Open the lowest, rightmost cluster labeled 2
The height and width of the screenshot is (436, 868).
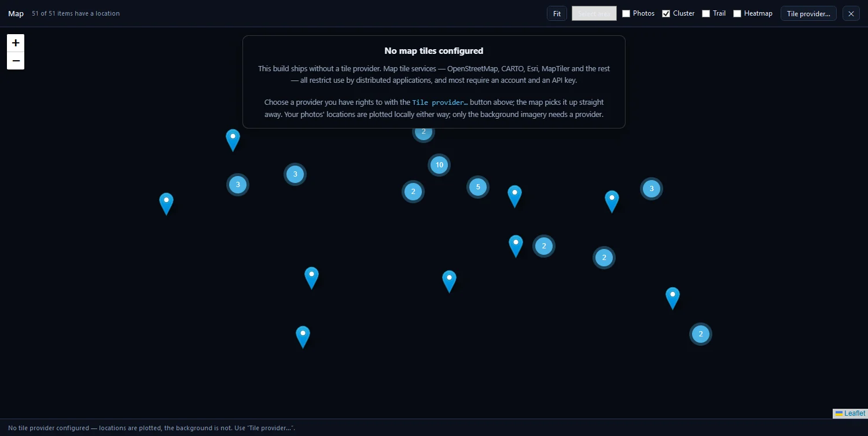click(x=701, y=334)
